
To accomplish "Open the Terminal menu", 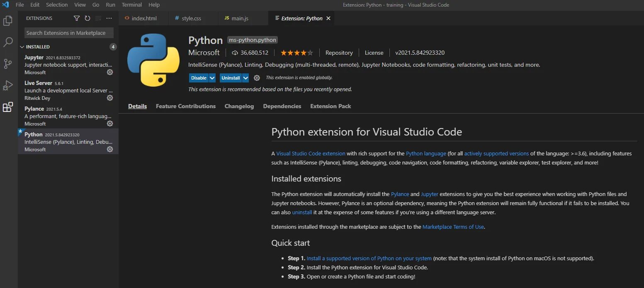I will click(131, 5).
